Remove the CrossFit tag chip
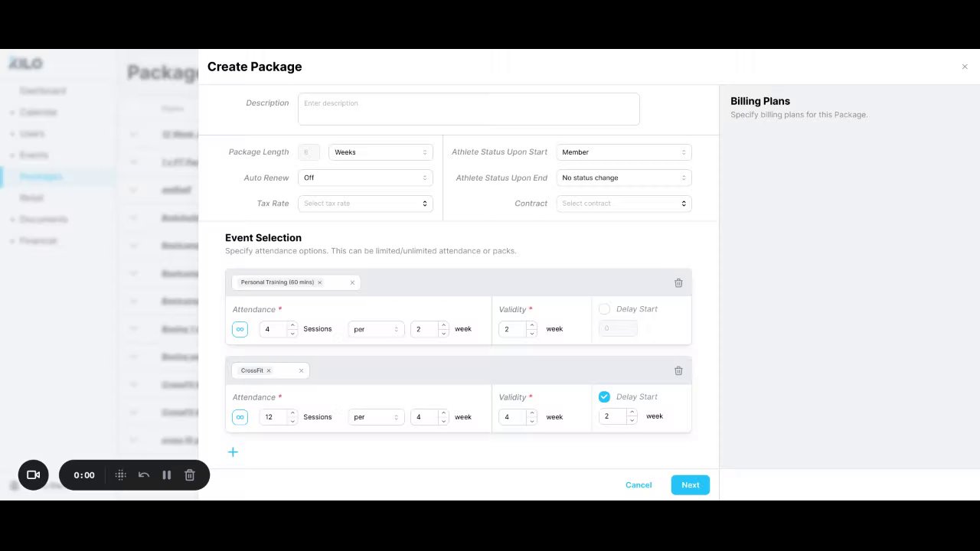This screenshot has height=551, width=980. click(269, 371)
